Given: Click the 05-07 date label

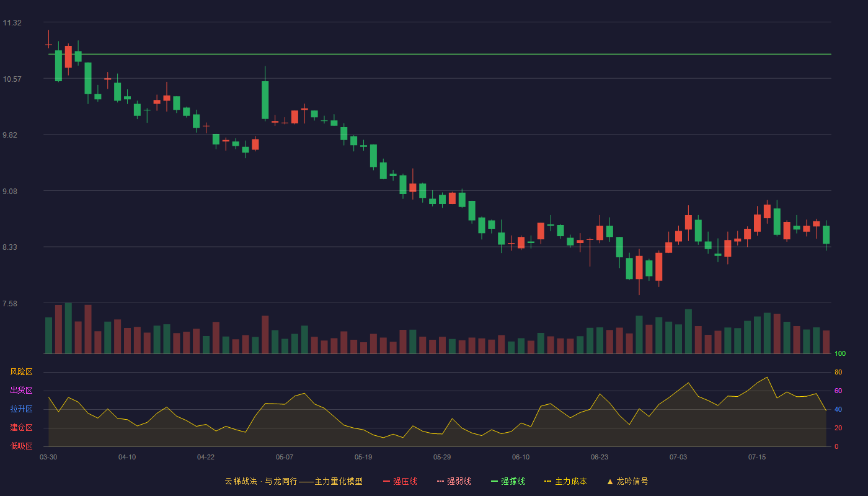Looking at the screenshot, I should (x=285, y=457).
